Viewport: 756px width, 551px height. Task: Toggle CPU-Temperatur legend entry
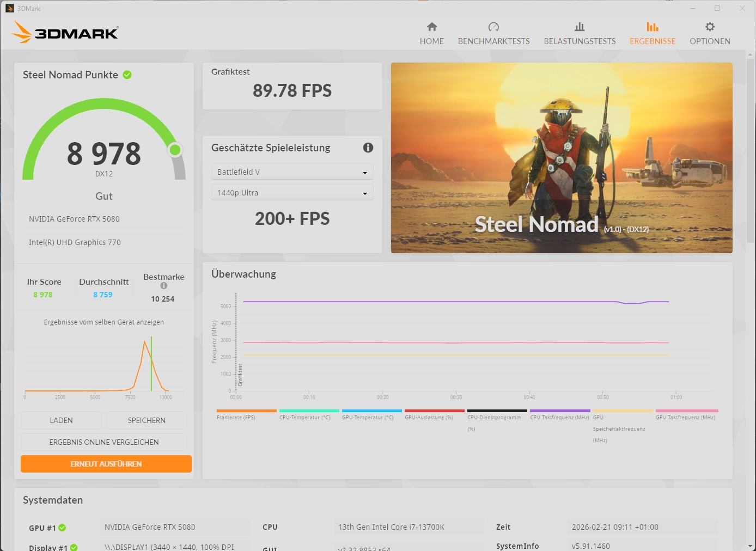click(309, 415)
